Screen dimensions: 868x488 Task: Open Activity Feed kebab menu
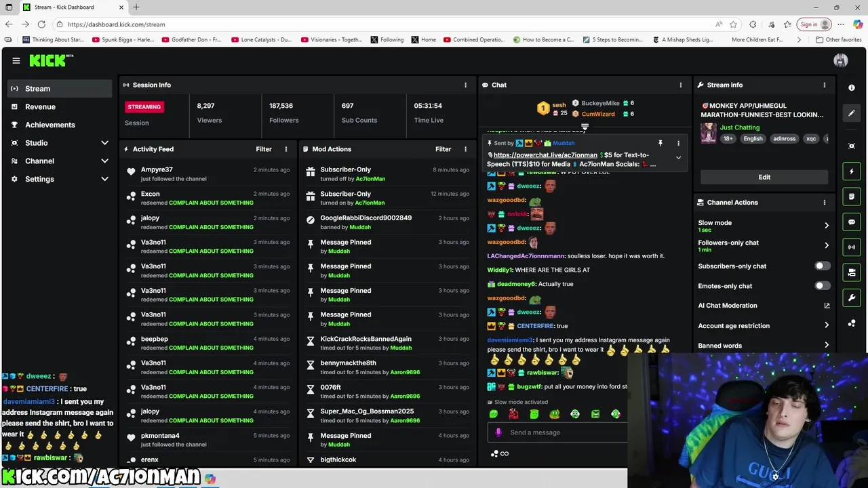[x=285, y=149]
